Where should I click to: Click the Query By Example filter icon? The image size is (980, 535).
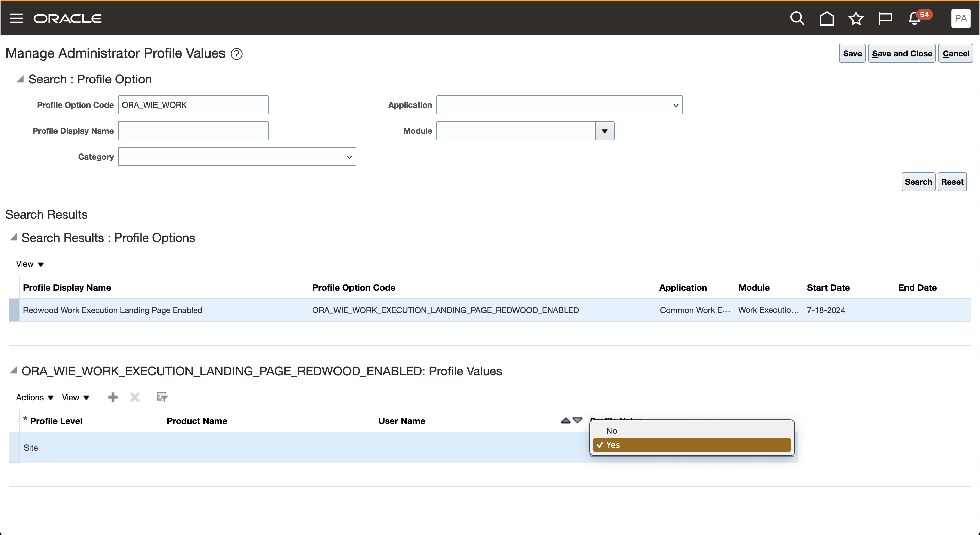162,397
